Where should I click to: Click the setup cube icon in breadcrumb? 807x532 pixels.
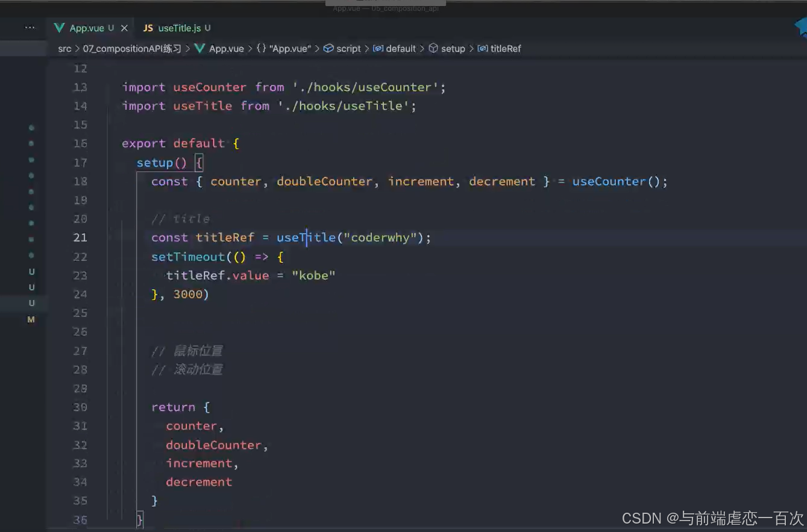point(433,48)
